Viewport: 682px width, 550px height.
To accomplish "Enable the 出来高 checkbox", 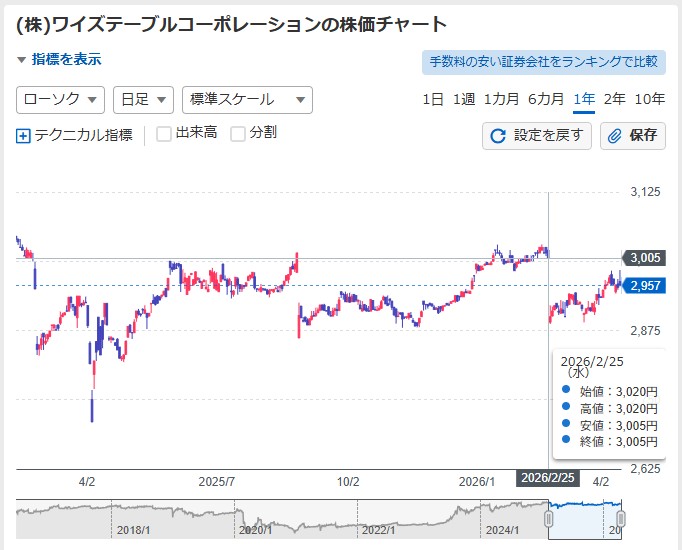I will click(x=164, y=133).
